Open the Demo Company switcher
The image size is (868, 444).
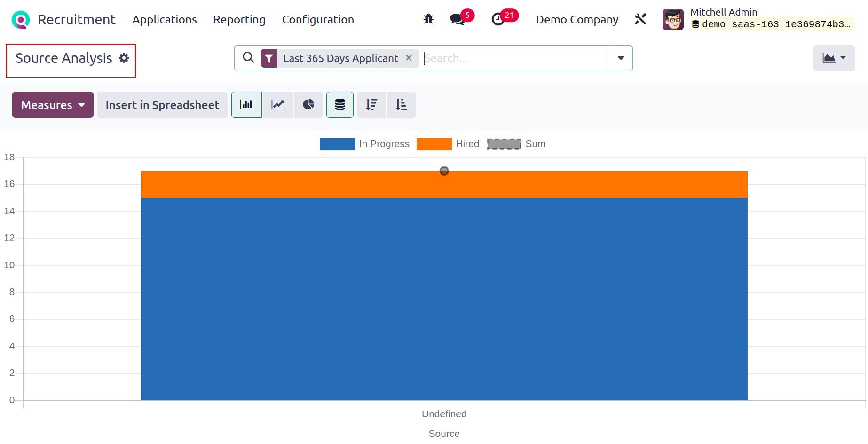[x=577, y=20]
